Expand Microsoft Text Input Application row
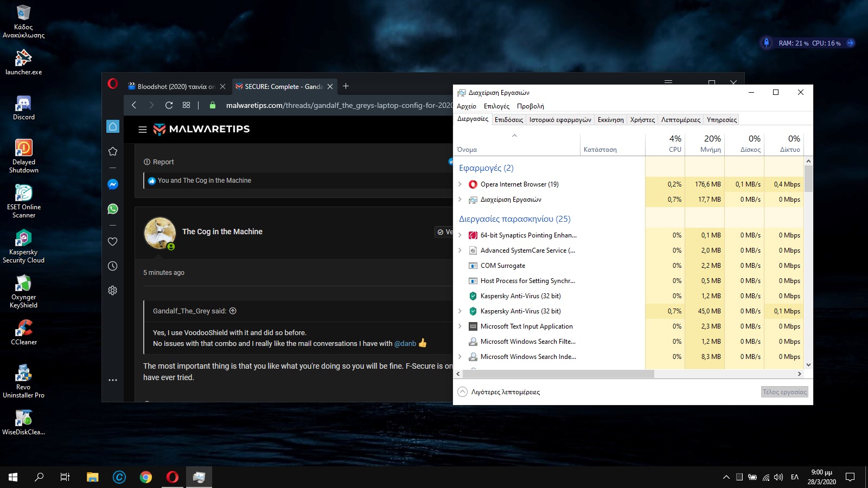This screenshot has width=868, height=488. point(460,326)
